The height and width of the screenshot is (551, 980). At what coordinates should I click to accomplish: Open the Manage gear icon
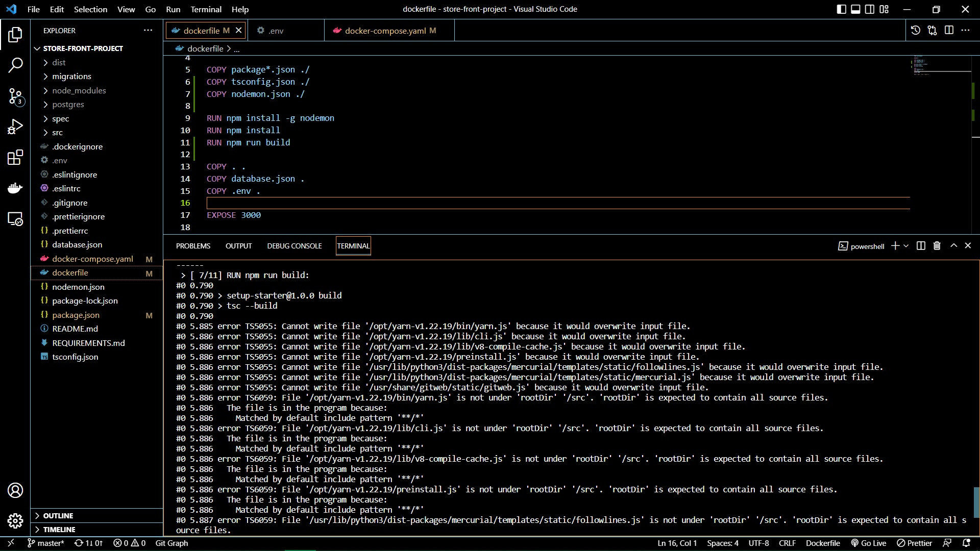(x=15, y=521)
